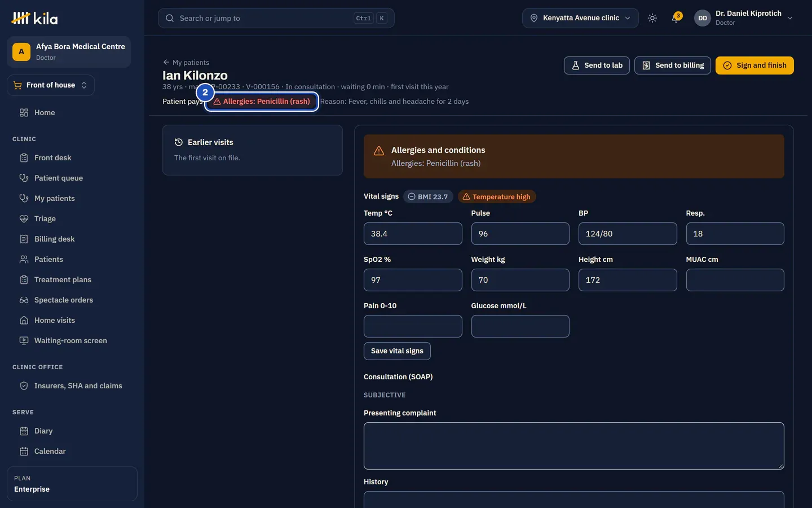Click the Pain 0-10 input field

[413, 326]
